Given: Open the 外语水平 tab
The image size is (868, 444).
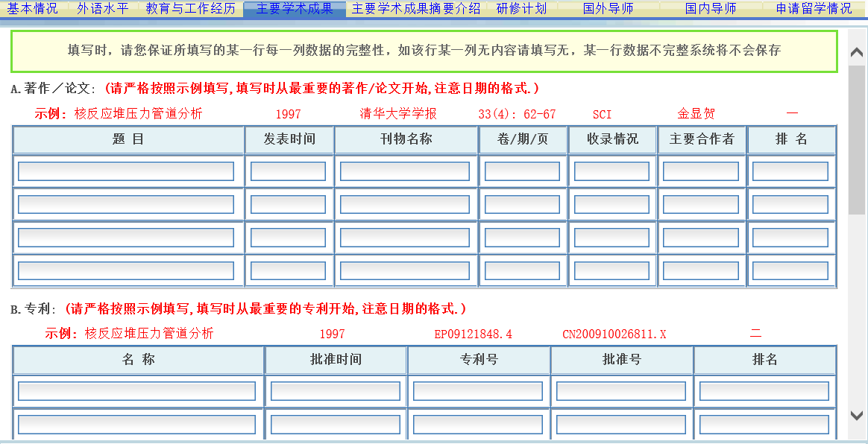Looking at the screenshot, I should [101, 9].
